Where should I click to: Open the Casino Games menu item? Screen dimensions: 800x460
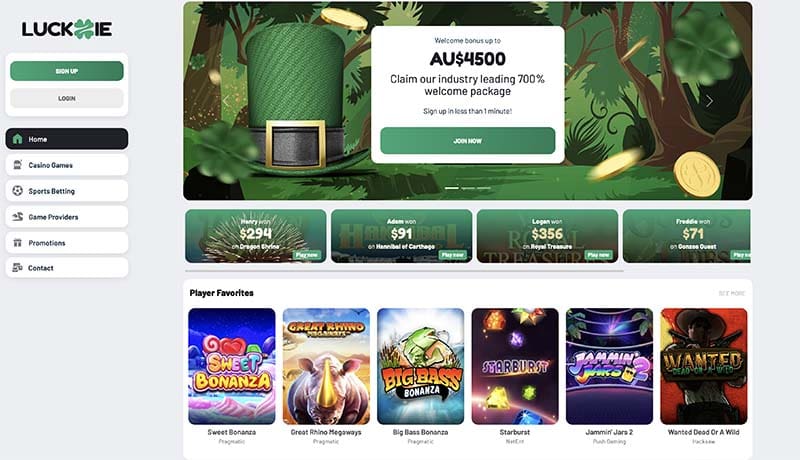pos(67,165)
